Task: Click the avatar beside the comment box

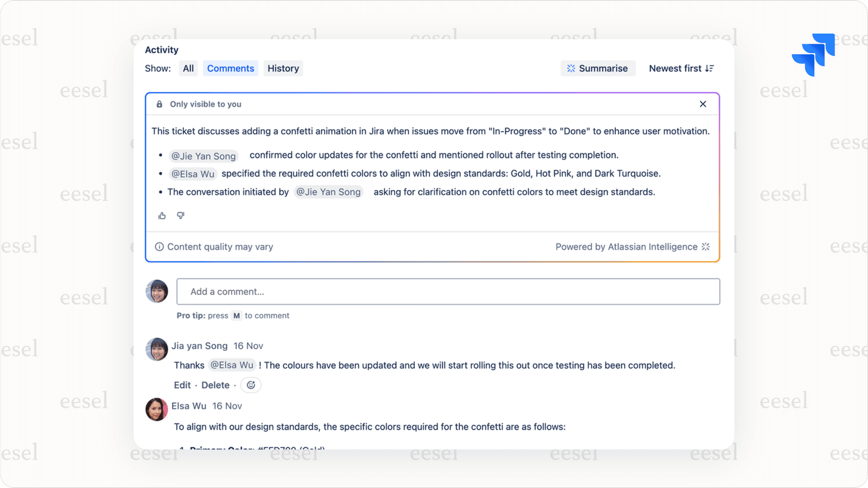Action: 157,291
